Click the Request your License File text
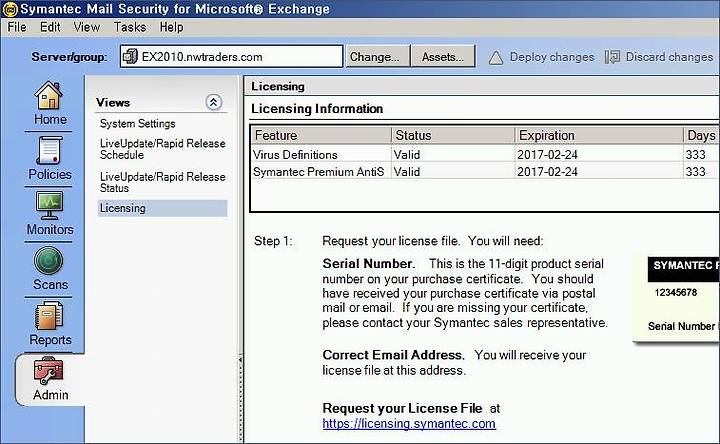The height and width of the screenshot is (444, 720). pos(402,408)
